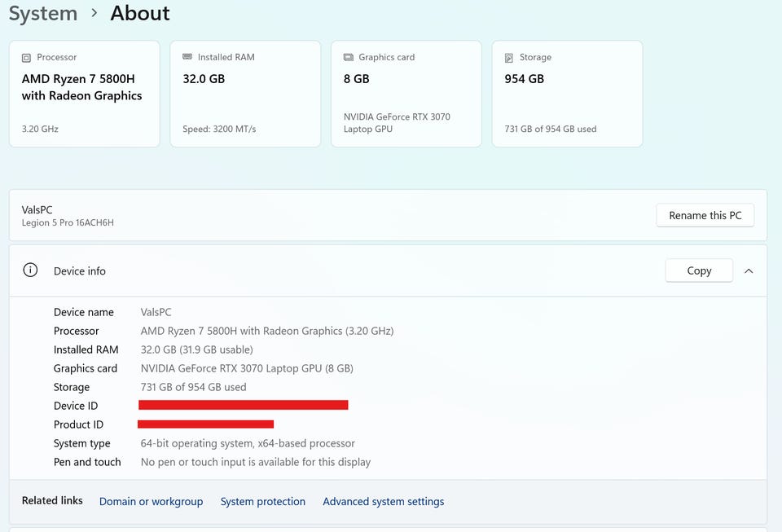
Task: Open System protection link
Action: [263, 501]
